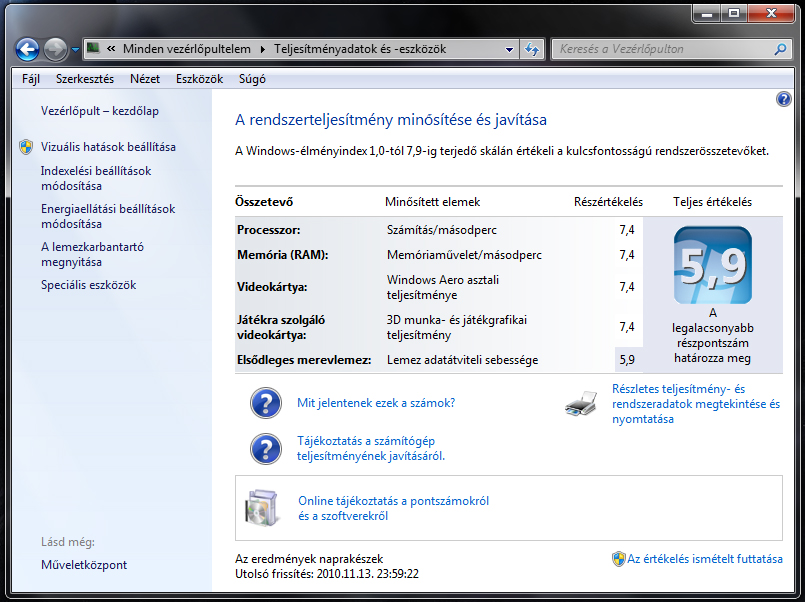Click the 'Elsődleges merevlemez:' row label
Screen dimensions: 805x602
[304, 360]
